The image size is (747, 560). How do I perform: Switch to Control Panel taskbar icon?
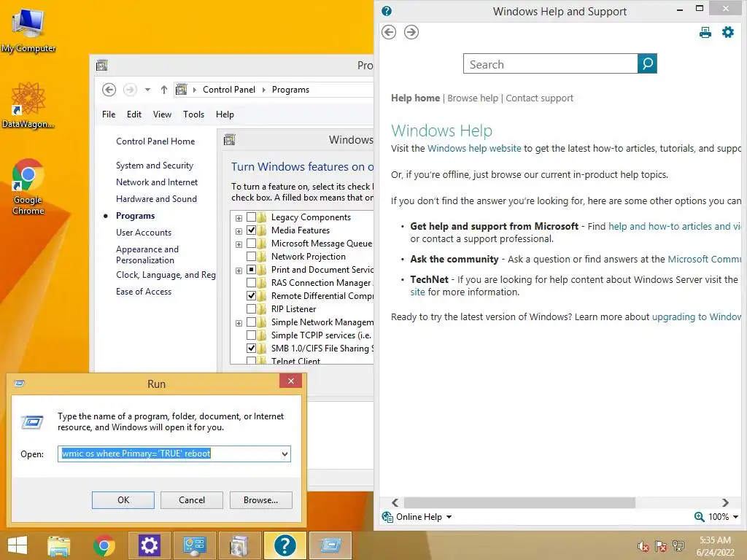[x=194, y=545]
